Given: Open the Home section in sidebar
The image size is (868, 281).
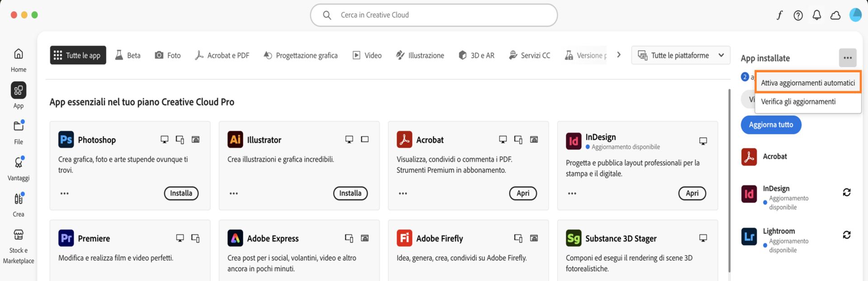Looking at the screenshot, I should point(19,60).
